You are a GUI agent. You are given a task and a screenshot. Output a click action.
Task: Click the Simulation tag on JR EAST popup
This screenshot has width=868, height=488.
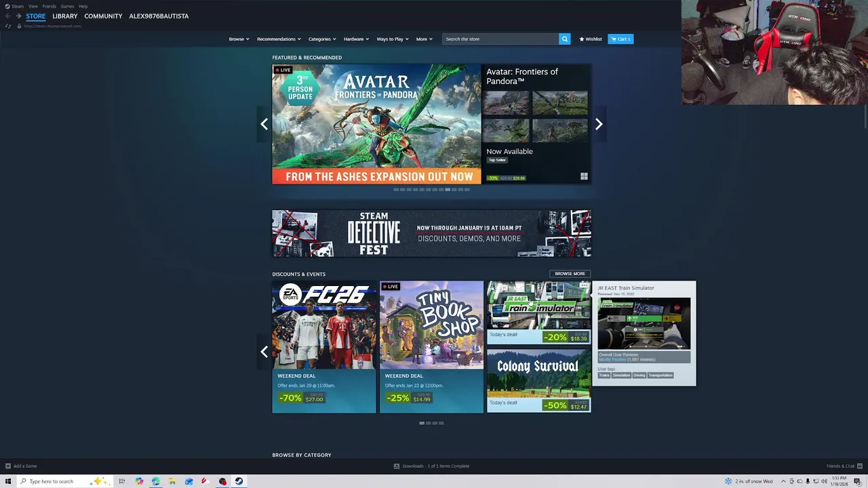[622, 375]
